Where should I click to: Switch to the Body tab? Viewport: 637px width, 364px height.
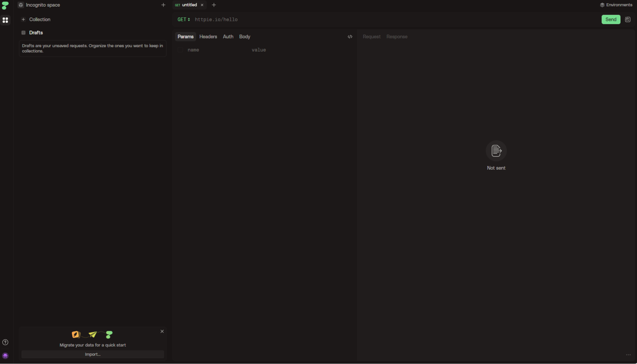245,36
